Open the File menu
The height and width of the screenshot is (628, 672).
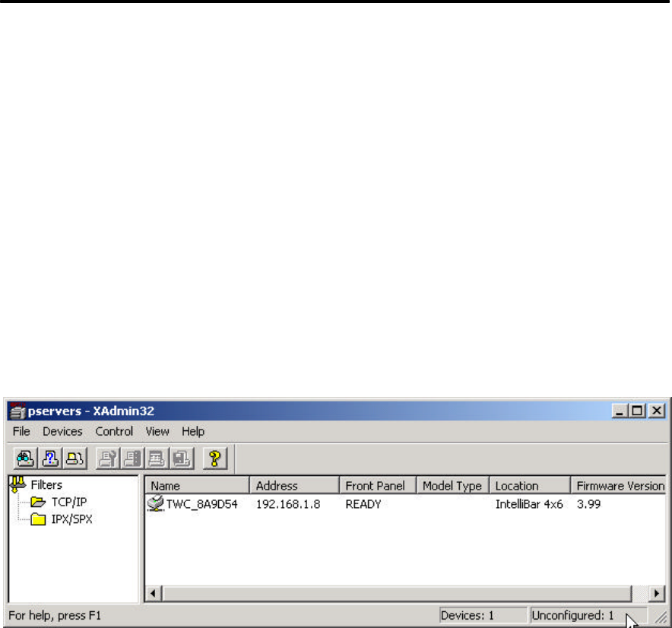(21, 431)
